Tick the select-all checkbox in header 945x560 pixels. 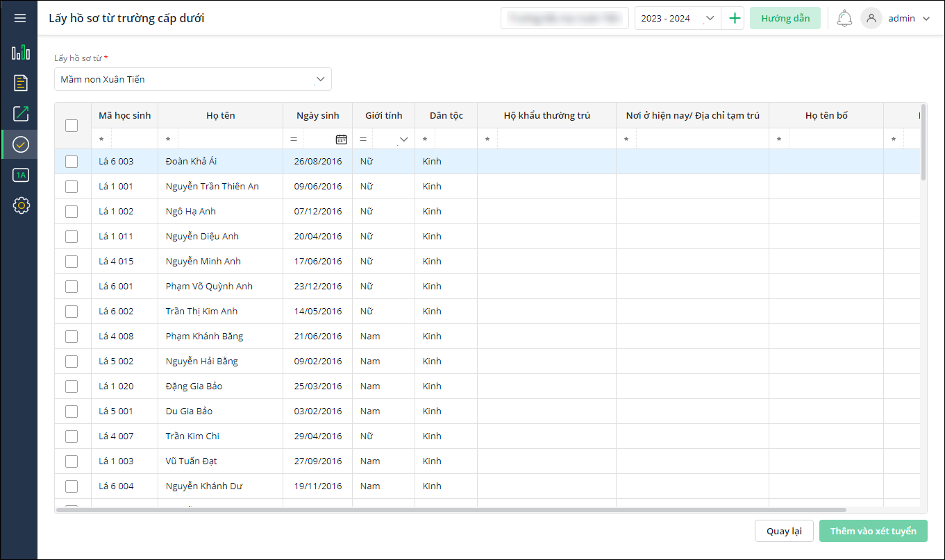pyautogui.click(x=72, y=126)
